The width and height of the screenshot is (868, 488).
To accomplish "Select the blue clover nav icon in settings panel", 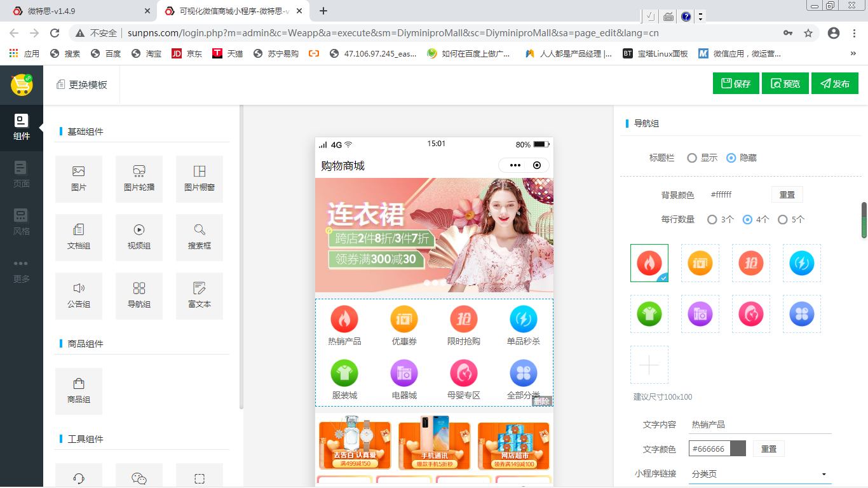I will pos(802,314).
